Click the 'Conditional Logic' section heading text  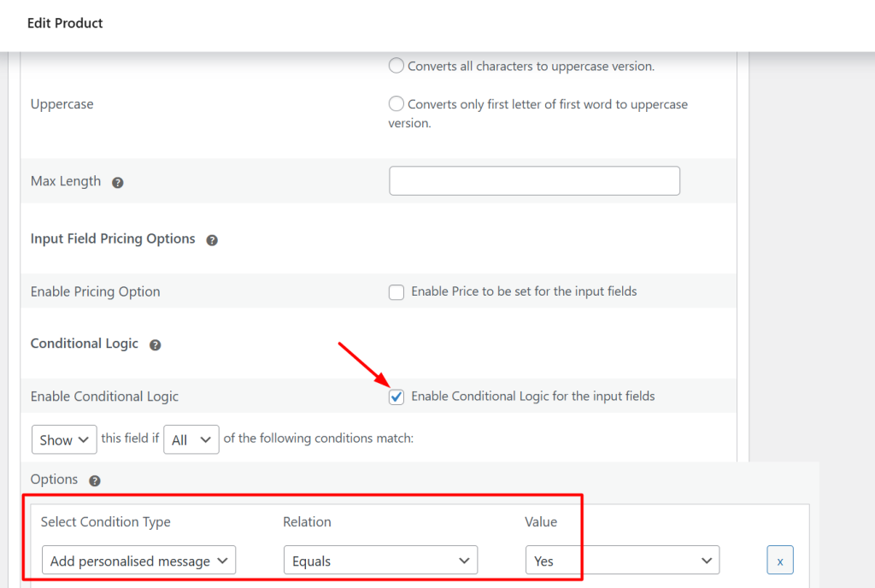point(84,344)
